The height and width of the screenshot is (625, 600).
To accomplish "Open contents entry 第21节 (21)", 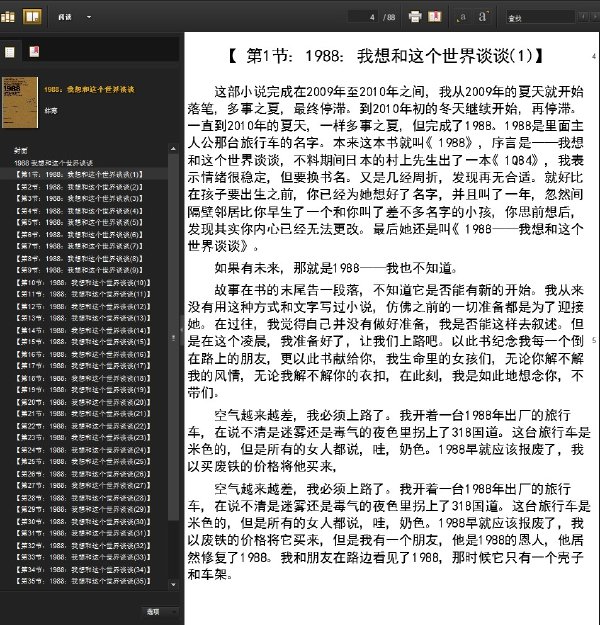I will click(83, 414).
